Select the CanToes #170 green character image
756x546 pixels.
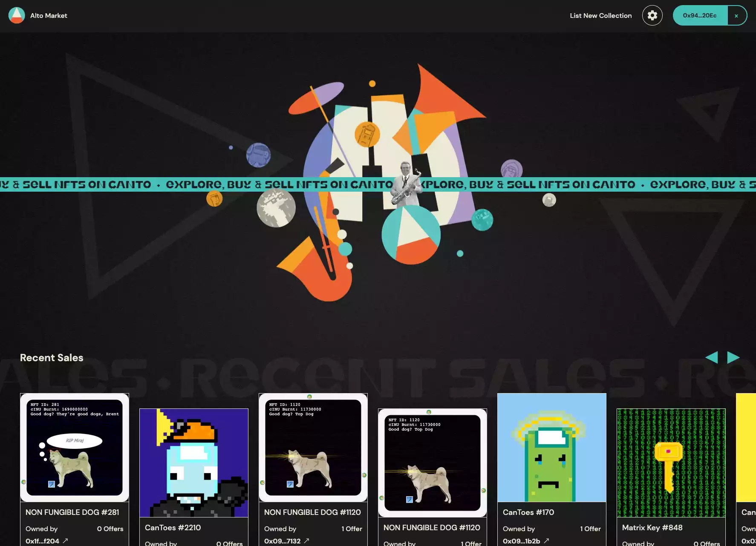tap(551, 447)
